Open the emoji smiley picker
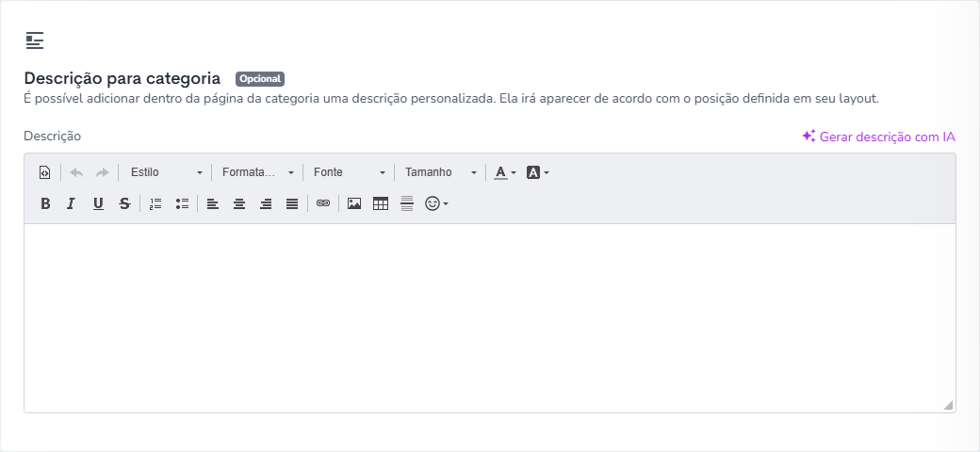Viewport: 980px width, 452px height. 436,203
